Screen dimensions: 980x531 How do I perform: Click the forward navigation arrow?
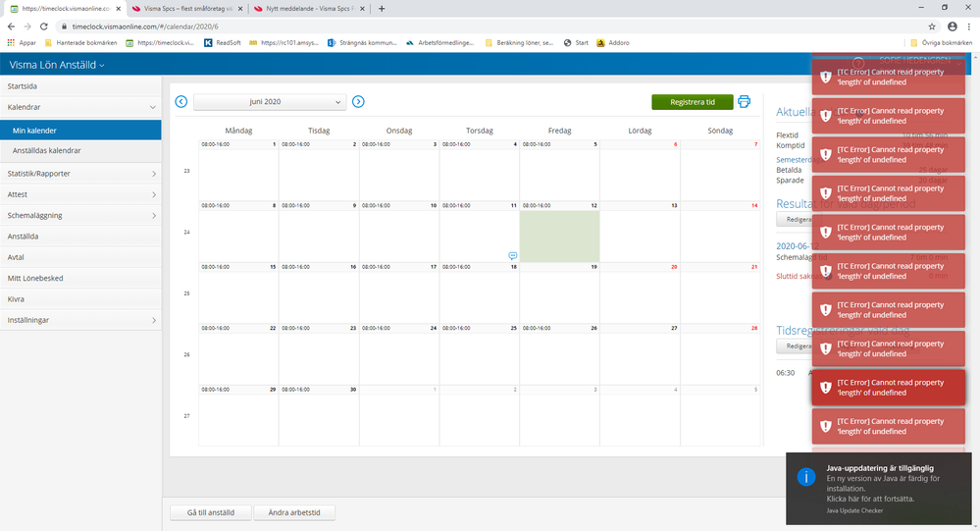coord(27,27)
